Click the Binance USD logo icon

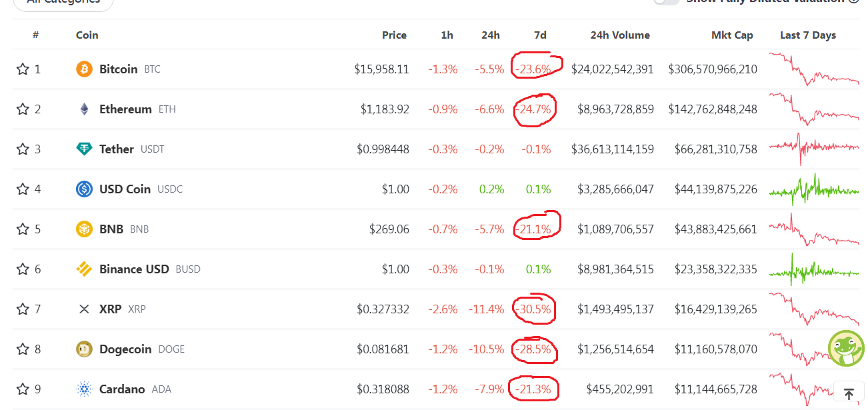click(84, 269)
